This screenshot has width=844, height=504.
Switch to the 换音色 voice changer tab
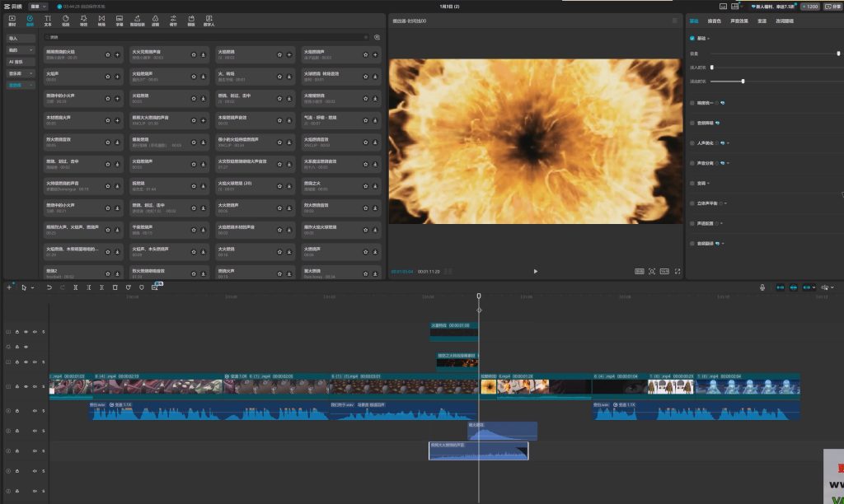714,21
